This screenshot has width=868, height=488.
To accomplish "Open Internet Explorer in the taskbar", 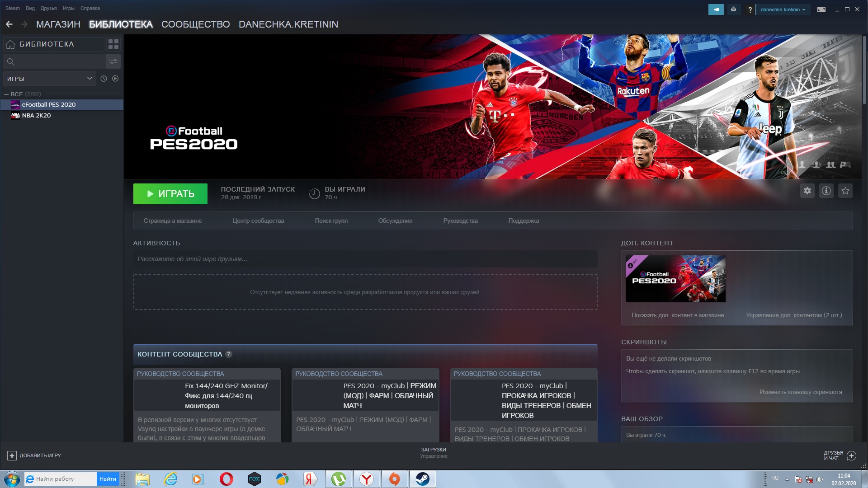I will (170, 479).
